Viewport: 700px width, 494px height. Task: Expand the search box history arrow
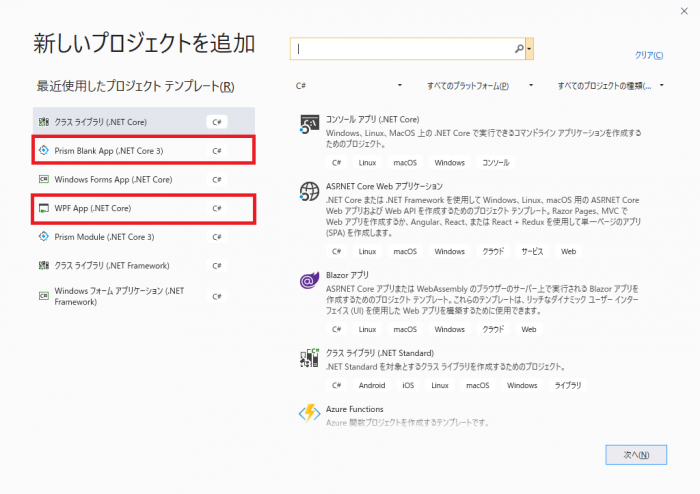(x=530, y=48)
